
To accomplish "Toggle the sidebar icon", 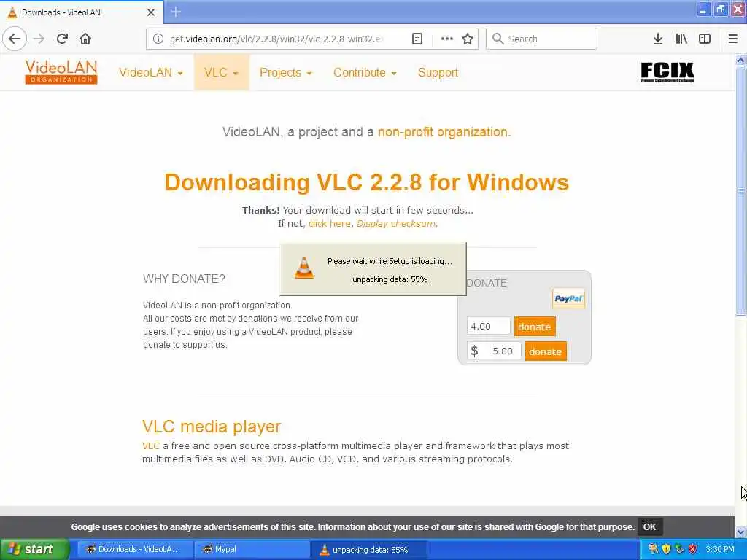I will [705, 39].
